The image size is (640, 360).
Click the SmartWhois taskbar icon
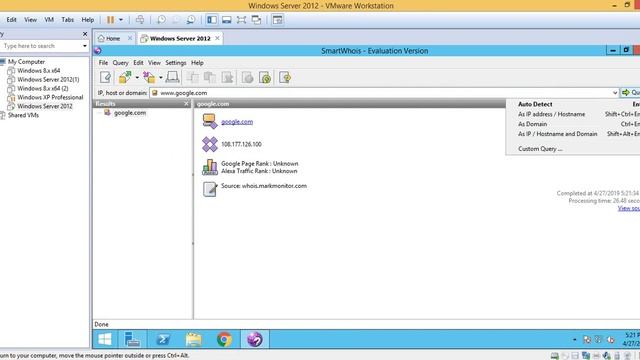coord(255,339)
